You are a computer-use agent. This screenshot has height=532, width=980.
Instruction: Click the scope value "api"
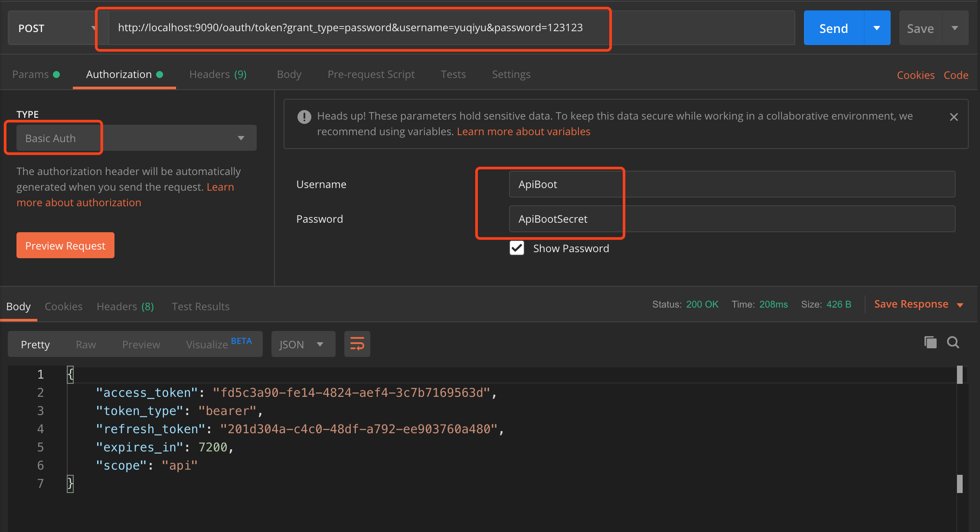(180, 466)
